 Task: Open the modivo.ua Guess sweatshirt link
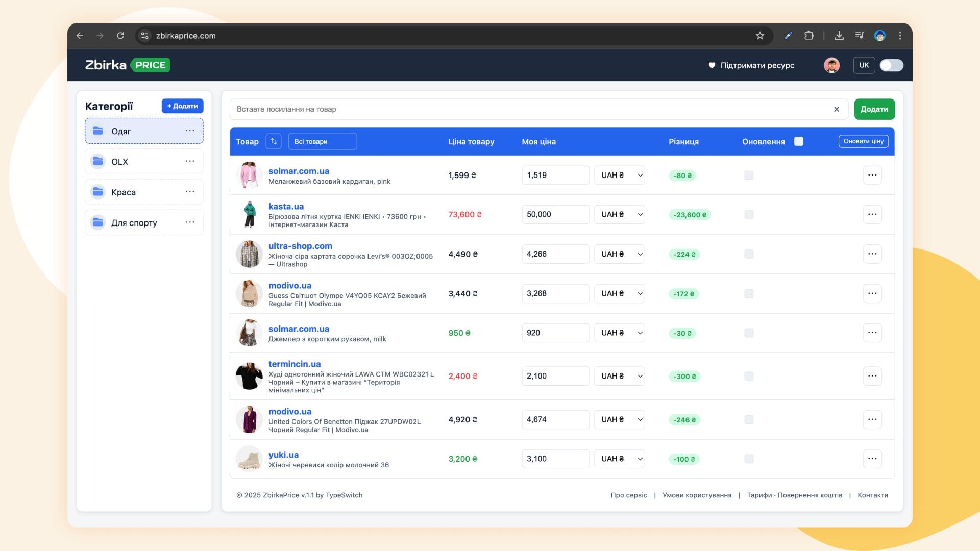(289, 286)
